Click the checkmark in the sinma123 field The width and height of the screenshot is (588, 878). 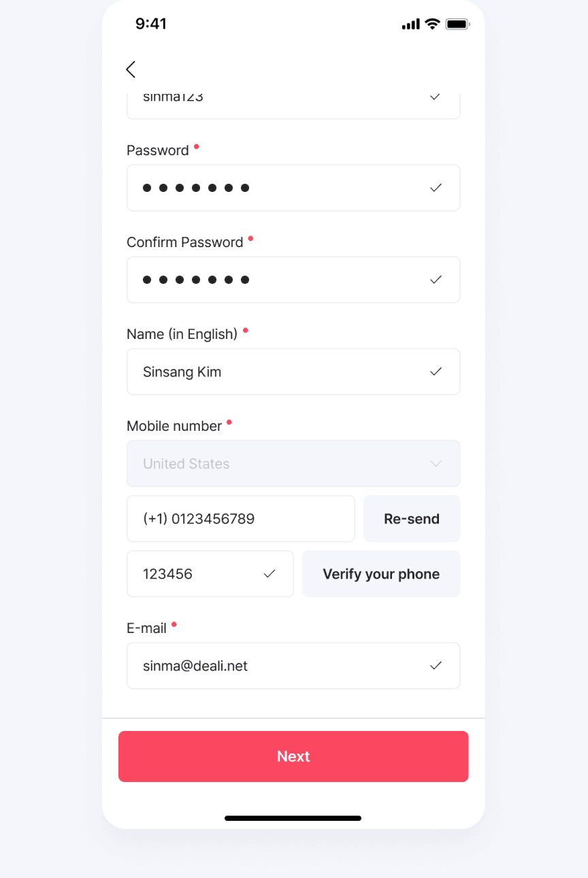pos(436,97)
